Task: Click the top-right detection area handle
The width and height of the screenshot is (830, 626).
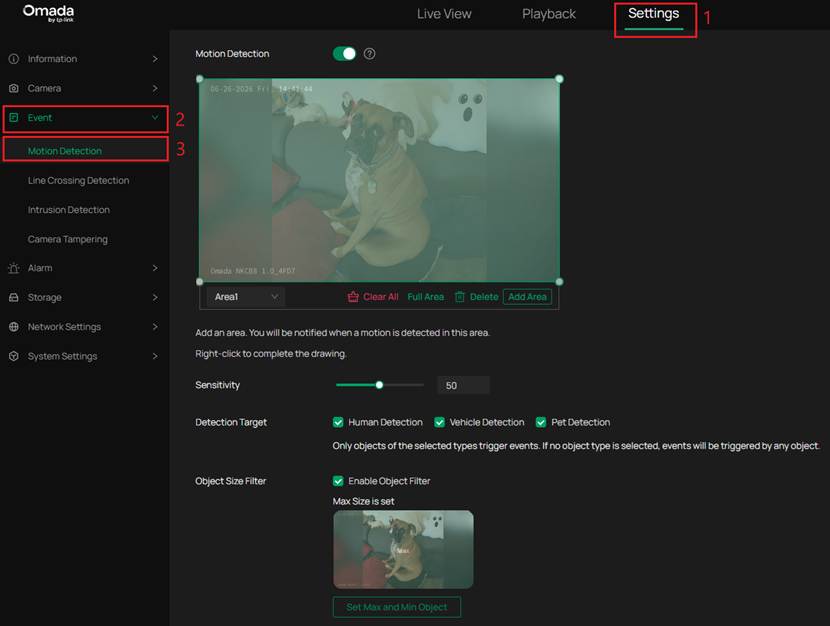Action: 560,79
